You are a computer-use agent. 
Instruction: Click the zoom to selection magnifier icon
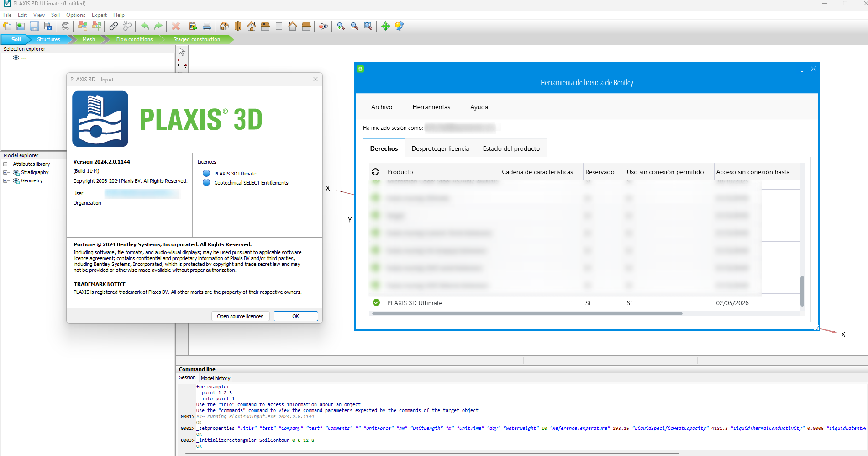[368, 26]
